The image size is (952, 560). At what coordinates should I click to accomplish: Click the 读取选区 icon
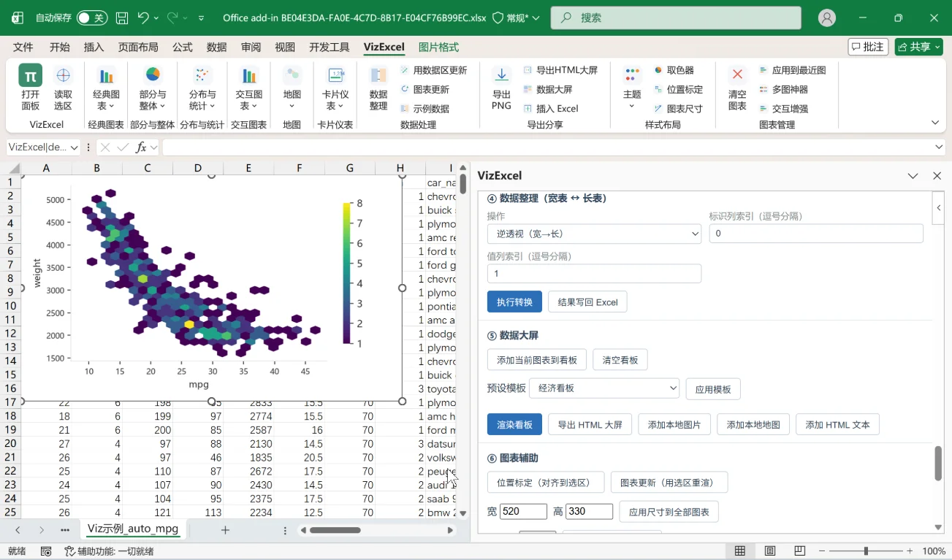point(64,87)
